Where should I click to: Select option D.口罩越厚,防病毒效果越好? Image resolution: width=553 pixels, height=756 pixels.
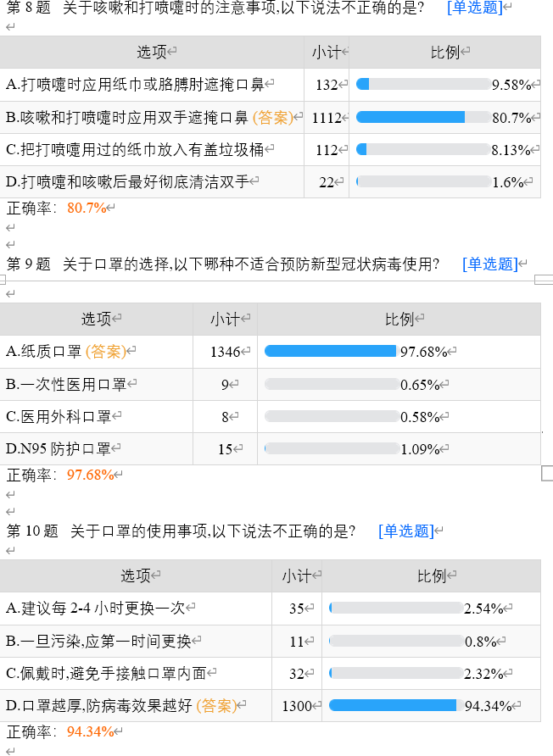tap(120, 705)
